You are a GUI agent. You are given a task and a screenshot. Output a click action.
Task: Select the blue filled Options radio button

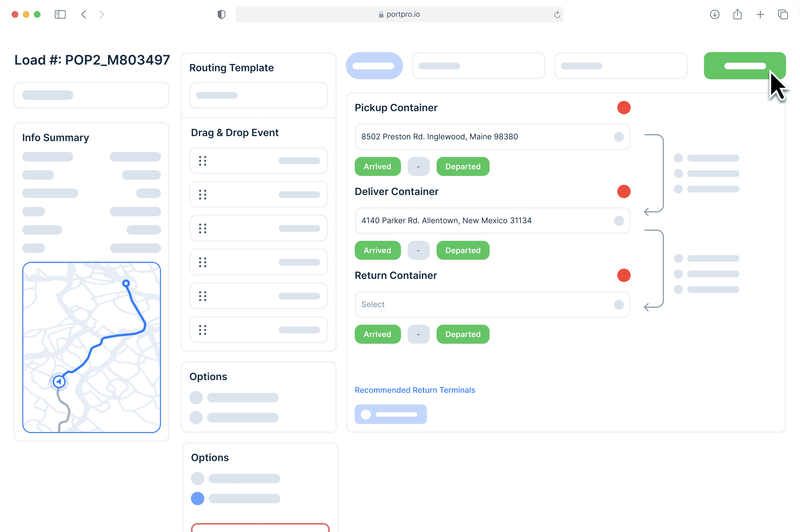(x=198, y=498)
